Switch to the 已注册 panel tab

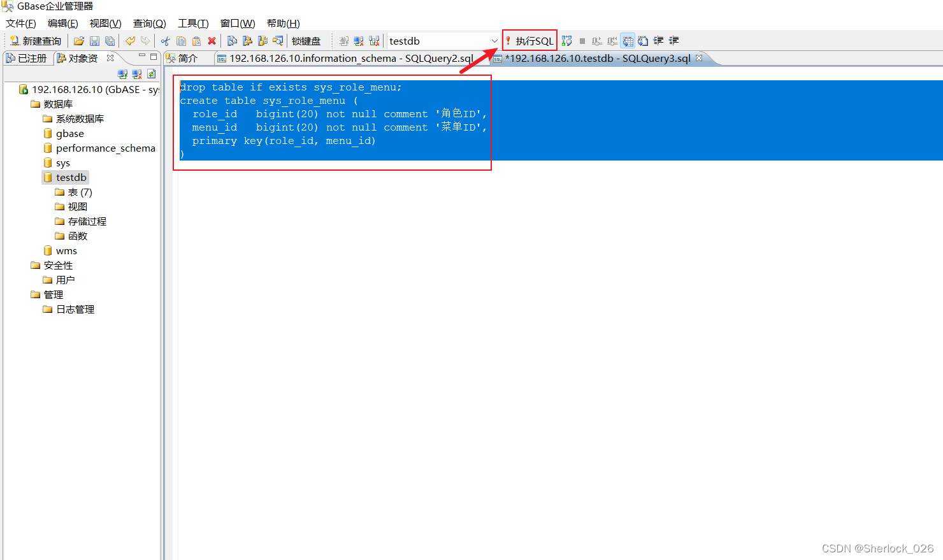point(28,57)
